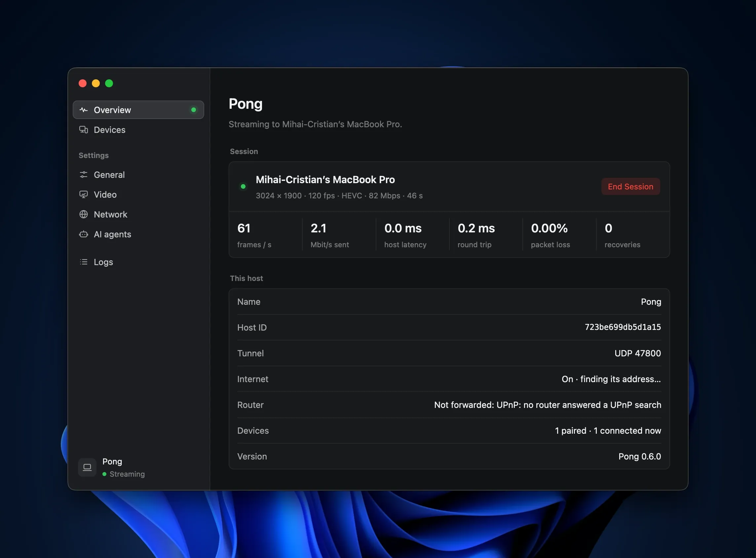Viewport: 756px width, 558px height.
Task: Click the Version value Pong 0.6.0
Action: [639, 456]
